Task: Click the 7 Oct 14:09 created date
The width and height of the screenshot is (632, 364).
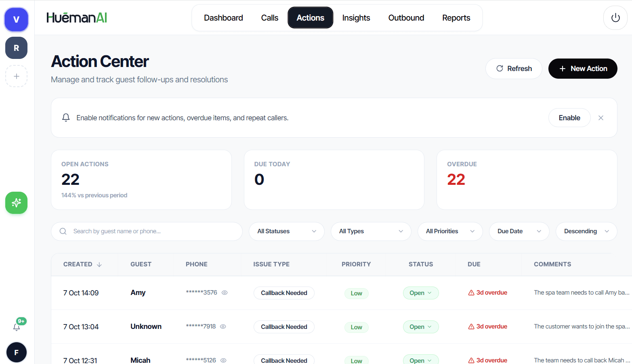Action: [x=81, y=293]
